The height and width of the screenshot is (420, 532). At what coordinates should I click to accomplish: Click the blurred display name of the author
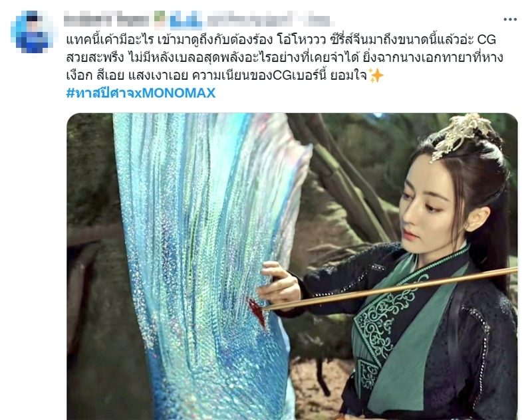[x=106, y=20]
